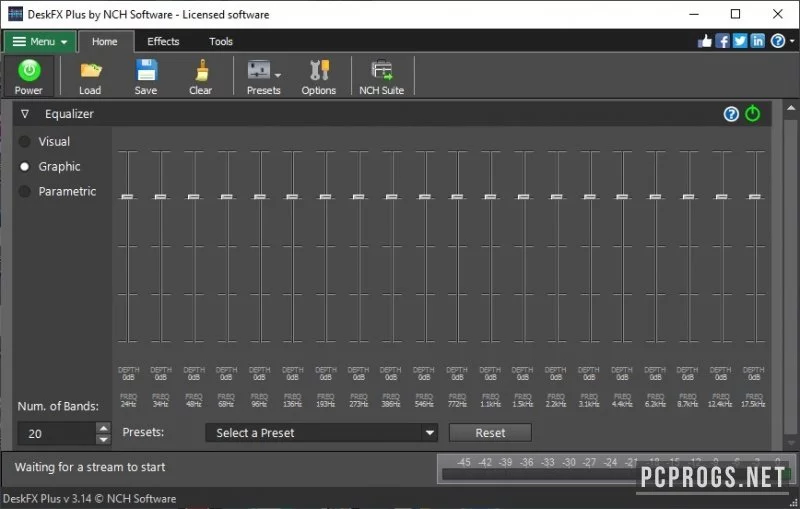This screenshot has height=509, width=800.
Task: Click the 8.7kHz band slider handle
Action: tap(688, 196)
